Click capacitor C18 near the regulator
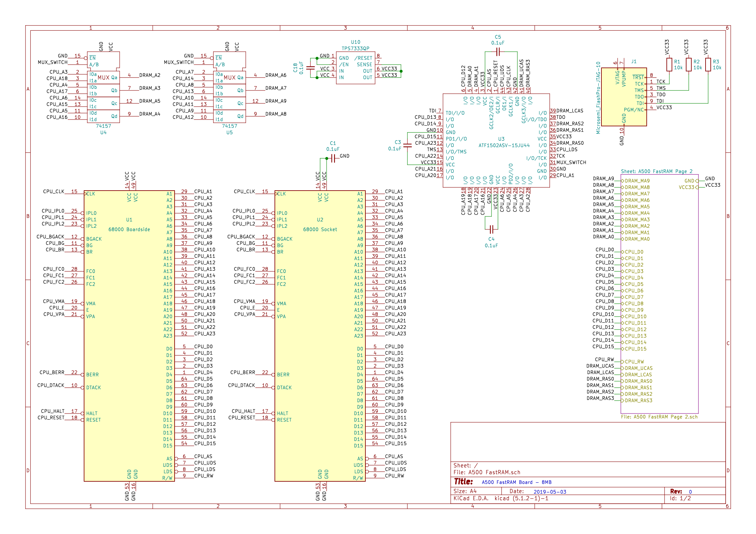Viewport: 756px width, 534px height. [310, 68]
